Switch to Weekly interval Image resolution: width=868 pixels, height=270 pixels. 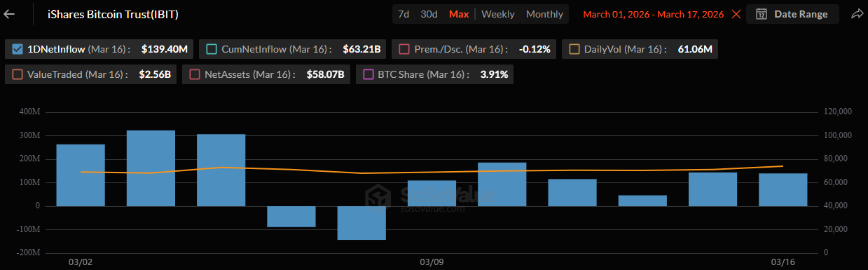(498, 14)
